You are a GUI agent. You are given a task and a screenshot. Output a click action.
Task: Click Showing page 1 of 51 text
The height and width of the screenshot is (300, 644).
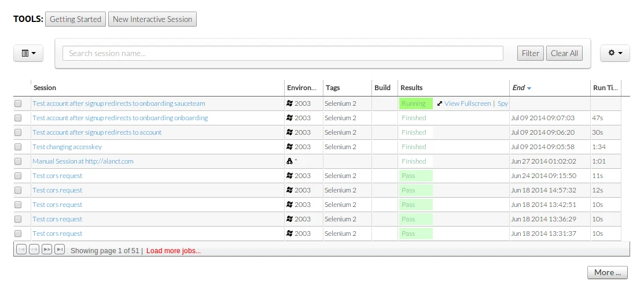coord(105,251)
